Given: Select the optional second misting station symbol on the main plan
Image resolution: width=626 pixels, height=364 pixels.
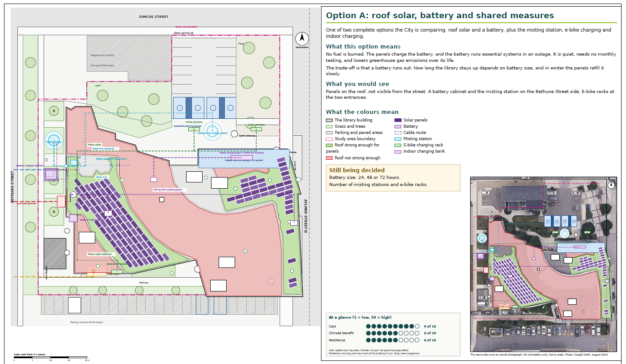Looking at the screenshot, I should 213,132.
